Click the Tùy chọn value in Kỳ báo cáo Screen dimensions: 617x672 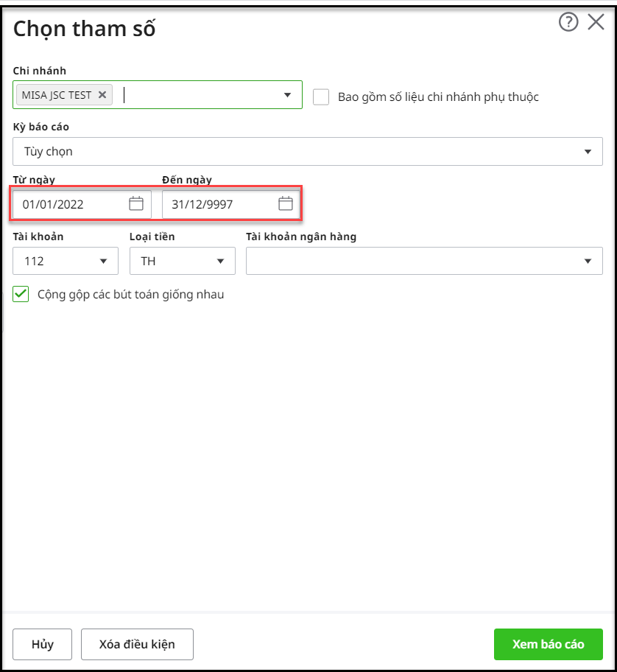click(49, 152)
